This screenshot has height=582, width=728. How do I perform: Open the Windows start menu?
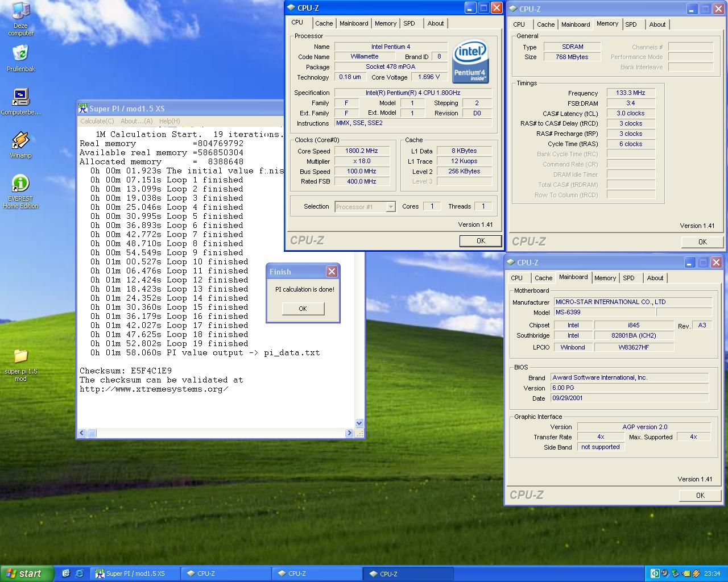point(27,573)
